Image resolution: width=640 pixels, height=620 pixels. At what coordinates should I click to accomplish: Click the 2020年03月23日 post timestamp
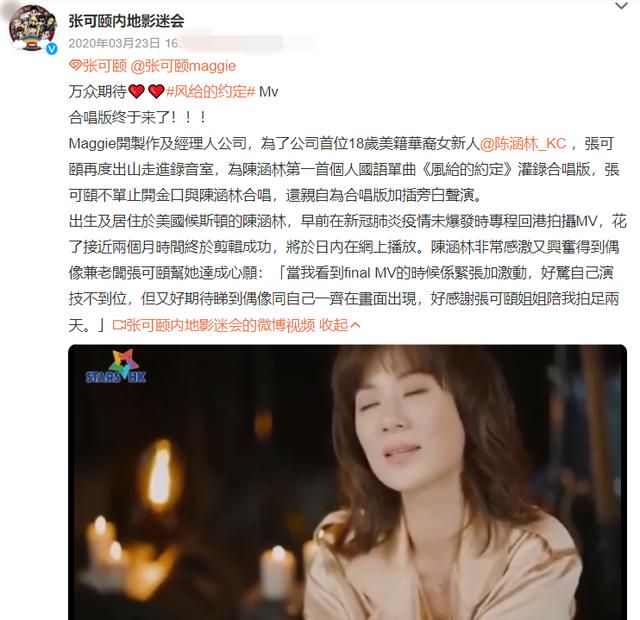tap(114, 43)
